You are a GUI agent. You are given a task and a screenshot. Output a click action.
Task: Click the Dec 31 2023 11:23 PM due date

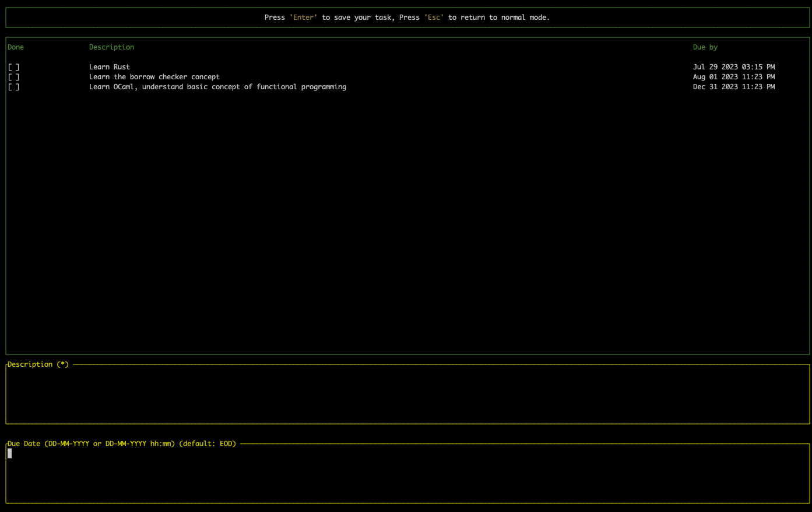tap(733, 87)
